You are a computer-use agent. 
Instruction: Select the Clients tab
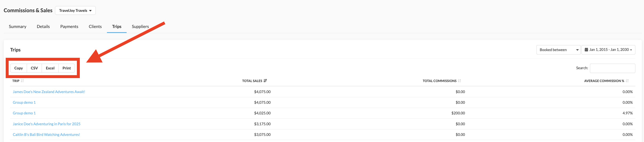tap(95, 27)
